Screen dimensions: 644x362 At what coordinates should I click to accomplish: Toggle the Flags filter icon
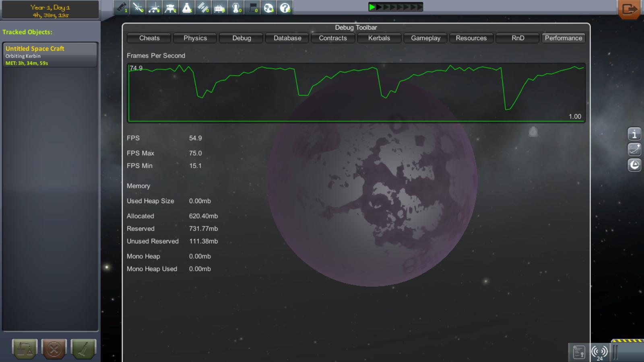[252, 8]
